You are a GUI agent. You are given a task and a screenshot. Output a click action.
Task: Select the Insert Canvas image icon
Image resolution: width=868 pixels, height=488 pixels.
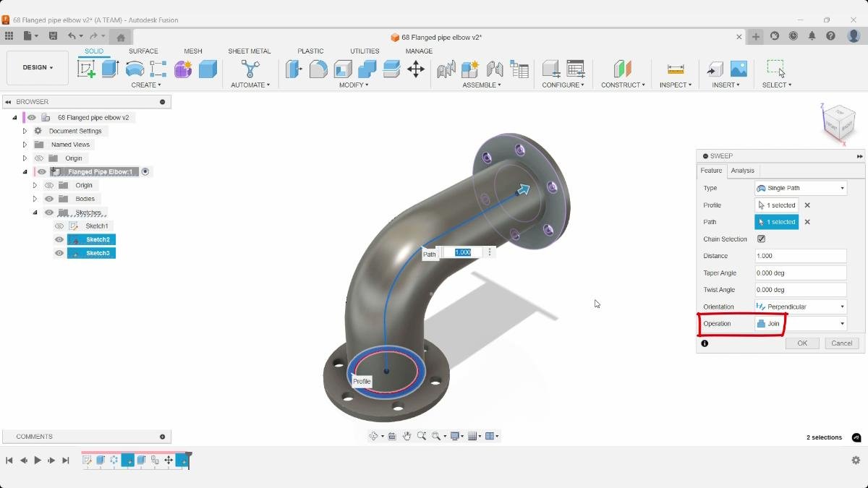[x=739, y=69]
